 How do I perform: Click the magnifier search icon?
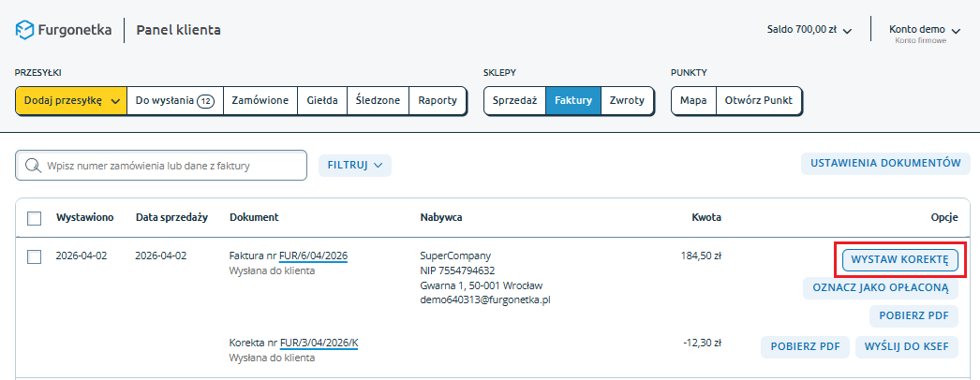(33, 166)
